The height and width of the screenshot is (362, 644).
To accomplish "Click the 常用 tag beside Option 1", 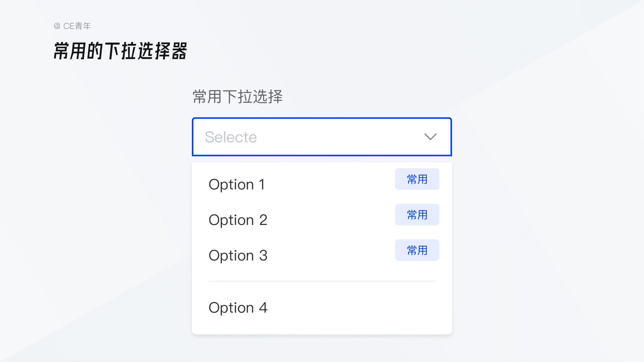I will pos(417,179).
